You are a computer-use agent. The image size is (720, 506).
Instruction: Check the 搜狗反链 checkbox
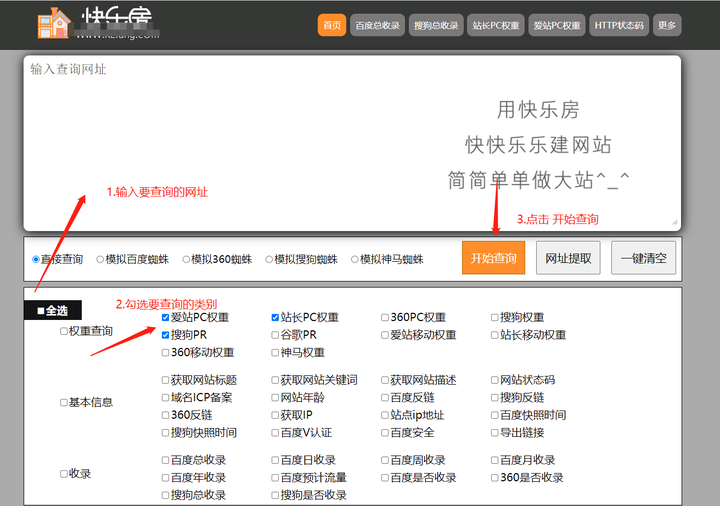(495, 398)
